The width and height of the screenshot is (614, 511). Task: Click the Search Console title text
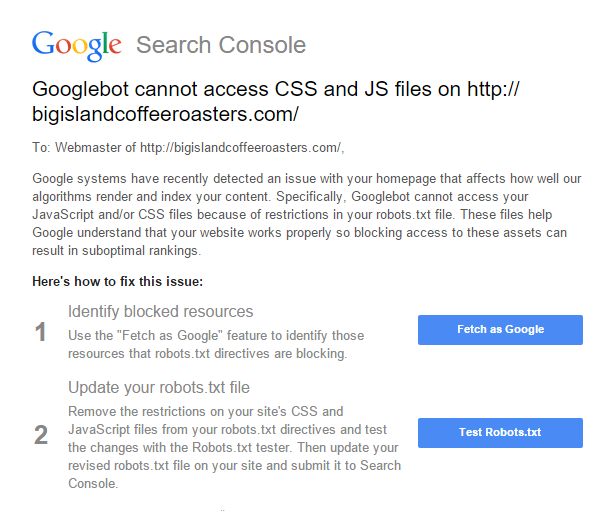tap(221, 45)
